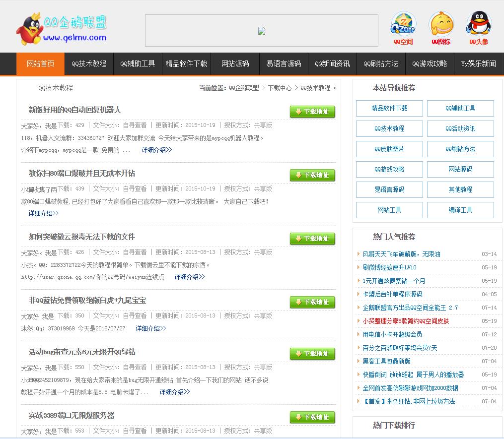Click 下载地址 button for 突破微云报毒

312,239
